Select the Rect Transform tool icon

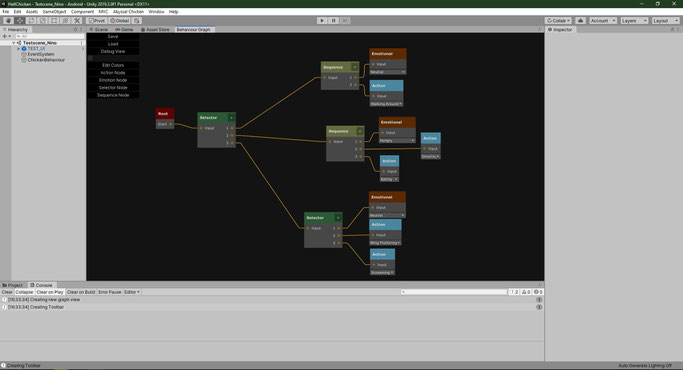(54, 20)
